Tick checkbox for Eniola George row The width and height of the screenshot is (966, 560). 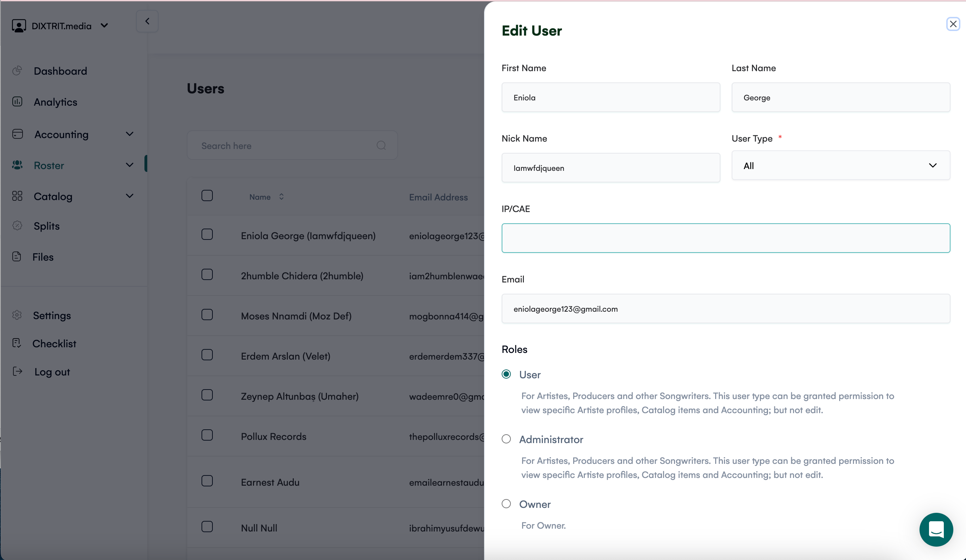pos(207,234)
